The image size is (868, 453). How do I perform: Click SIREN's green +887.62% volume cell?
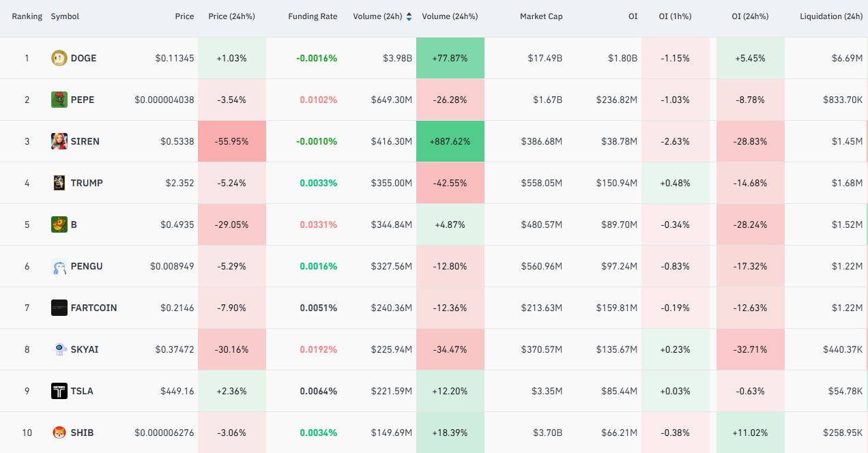(x=450, y=141)
